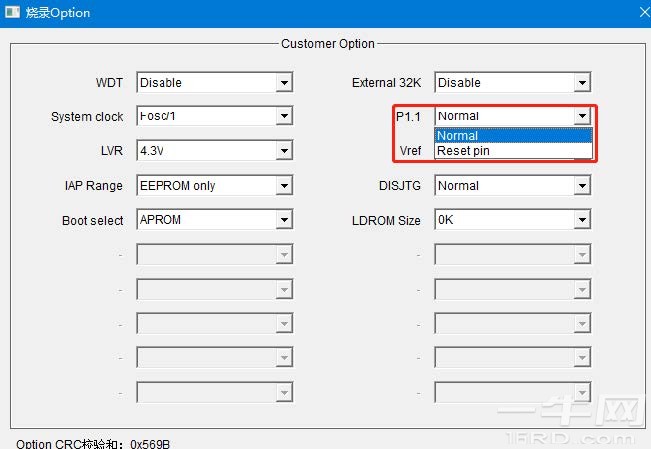The height and width of the screenshot is (449, 651).
Task: Click the bottom-right disabled dropdown
Action: (512, 393)
